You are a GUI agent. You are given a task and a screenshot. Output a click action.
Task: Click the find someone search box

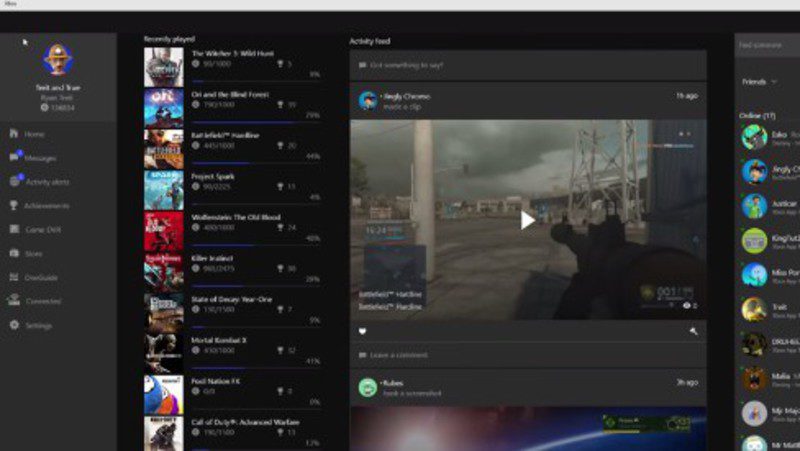click(768, 45)
